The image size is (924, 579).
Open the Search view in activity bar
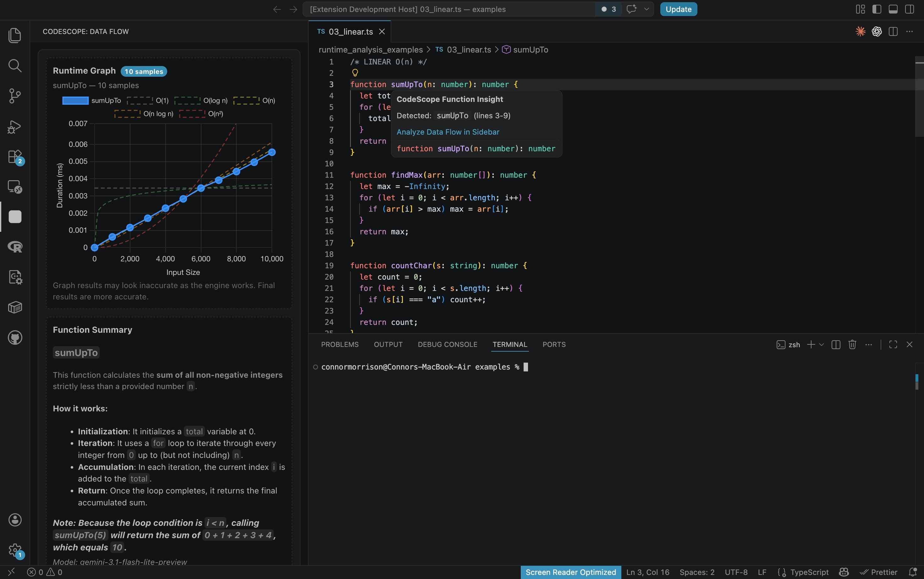pyautogui.click(x=14, y=65)
